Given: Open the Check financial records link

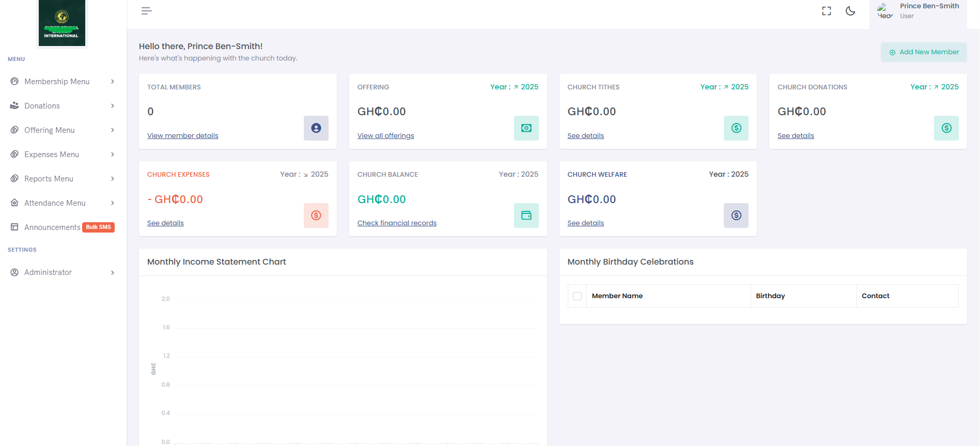Looking at the screenshot, I should [x=396, y=223].
